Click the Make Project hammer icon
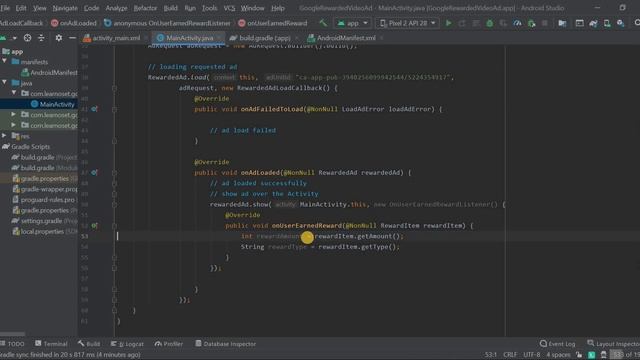 [x=323, y=23]
